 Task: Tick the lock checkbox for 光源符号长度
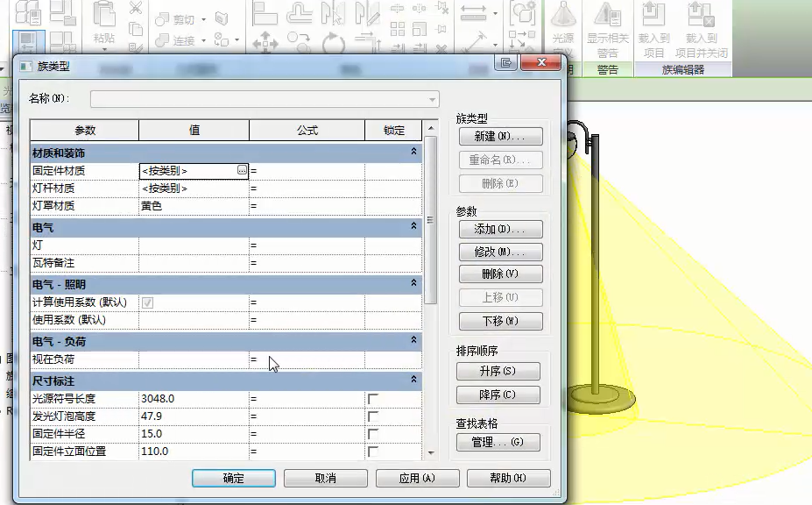373,399
